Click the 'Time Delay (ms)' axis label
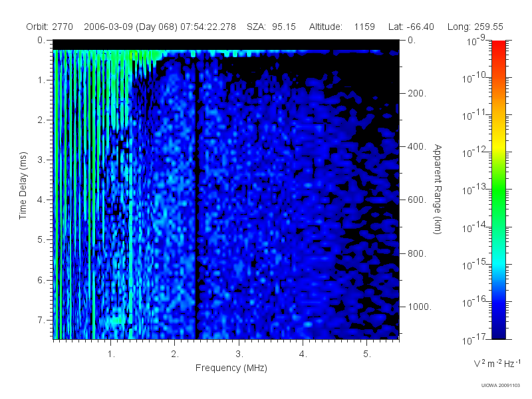Viewport: 532px width, 399px height. (23, 186)
